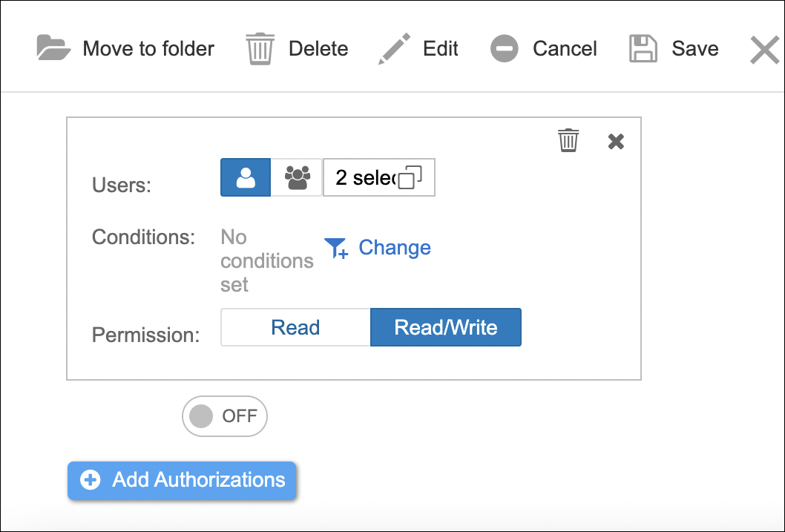Image resolution: width=785 pixels, height=532 pixels.
Task: Click the Edit pencil icon
Action: pos(394,49)
